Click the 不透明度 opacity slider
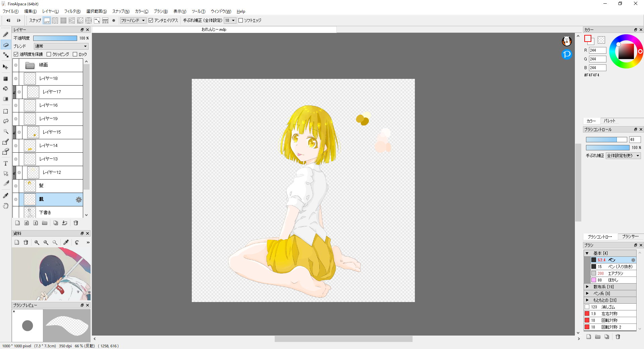Screen dimensions: 644x349 click(55, 38)
